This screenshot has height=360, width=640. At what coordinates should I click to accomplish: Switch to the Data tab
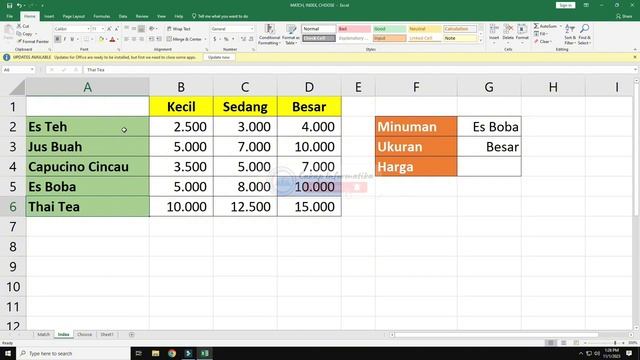[123, 16]
